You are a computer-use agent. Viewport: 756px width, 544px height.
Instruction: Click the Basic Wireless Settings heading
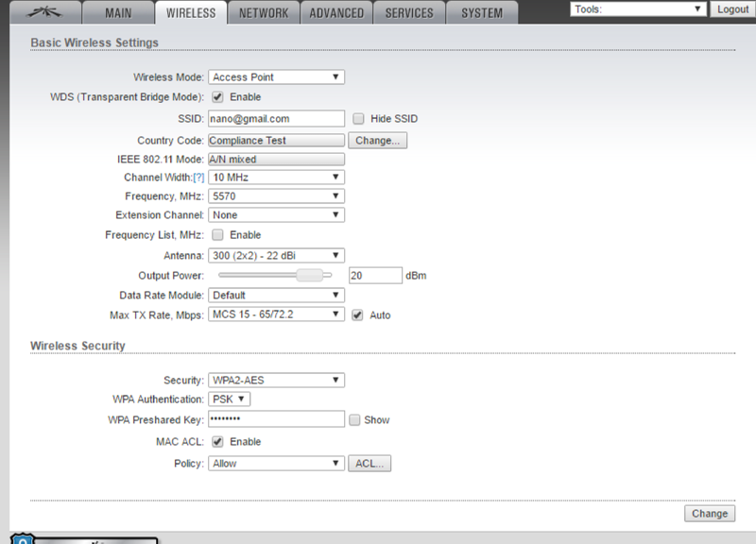point(94,42)
